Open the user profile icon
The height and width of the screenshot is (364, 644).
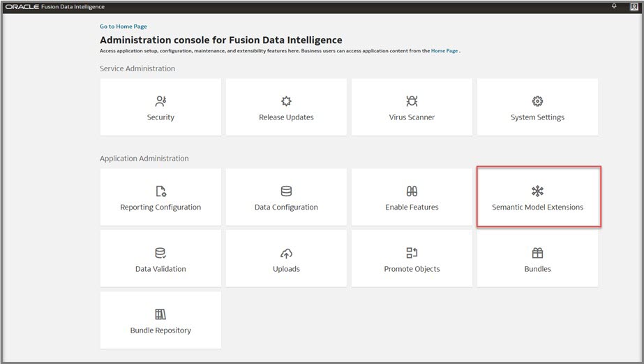(x=634, y=6)
